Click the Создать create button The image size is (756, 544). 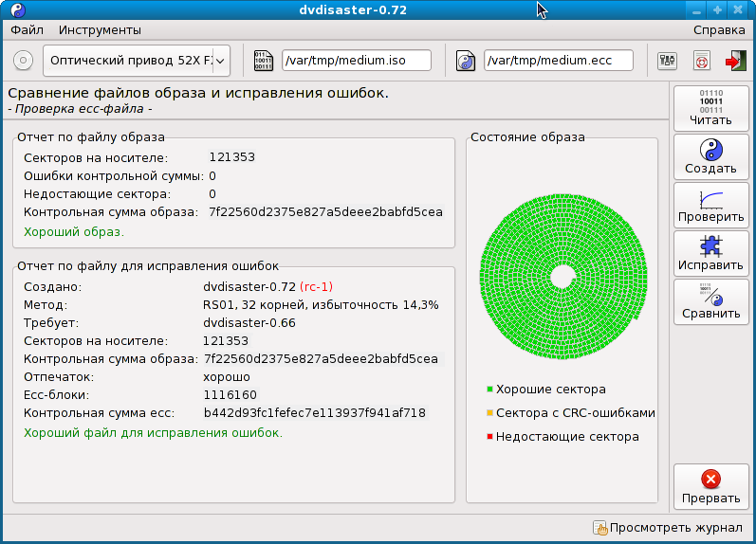[x=710, y=156]
